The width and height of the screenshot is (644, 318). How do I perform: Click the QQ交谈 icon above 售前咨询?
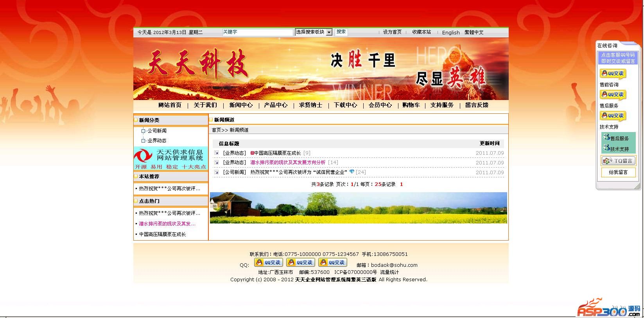613,74
